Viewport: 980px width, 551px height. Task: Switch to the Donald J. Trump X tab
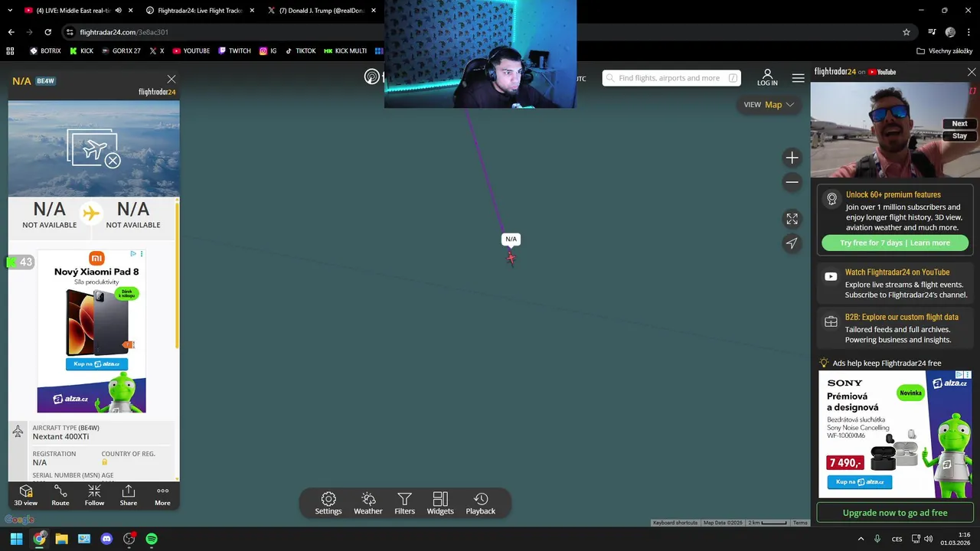322,11
